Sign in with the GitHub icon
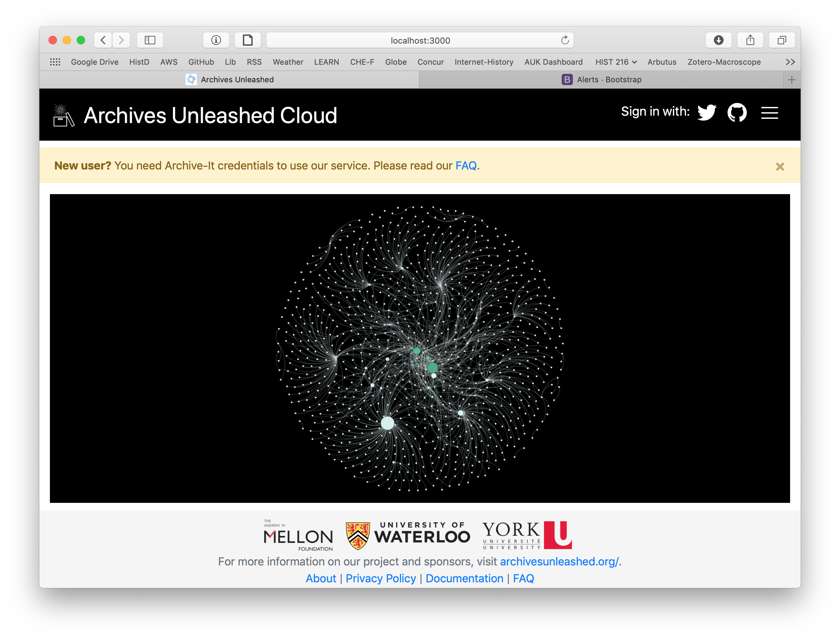Screen dimensions: 840x640 pos(737,113)
